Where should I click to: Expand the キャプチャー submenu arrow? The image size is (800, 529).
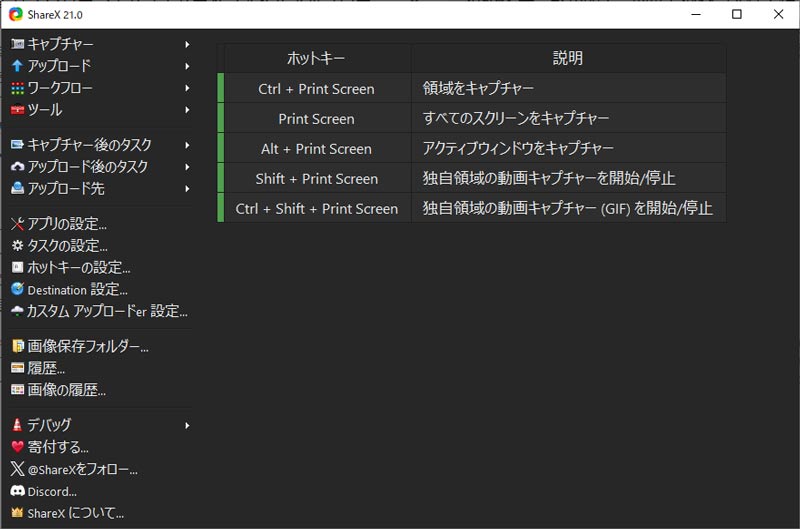(x=187, y=44)
